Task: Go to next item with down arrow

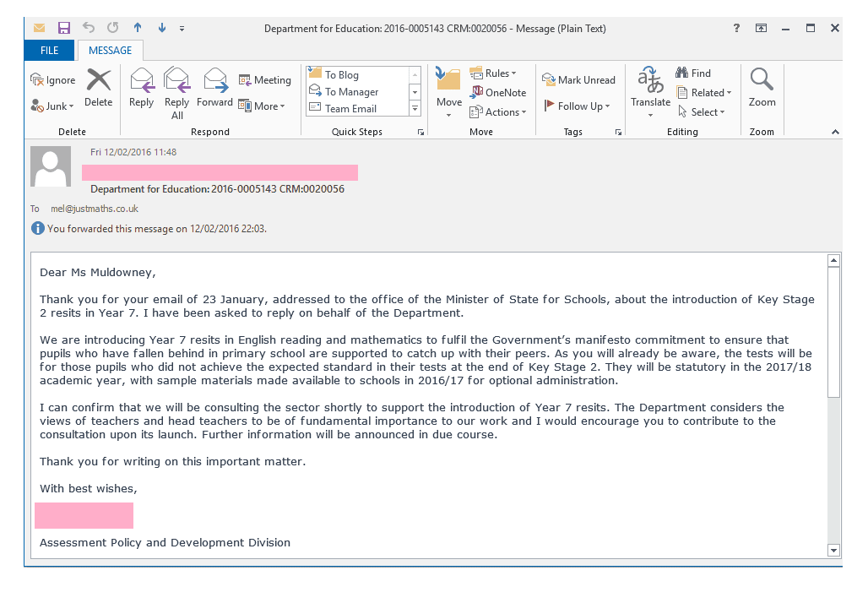Action: pyautogui.click(x=161, y=28)
